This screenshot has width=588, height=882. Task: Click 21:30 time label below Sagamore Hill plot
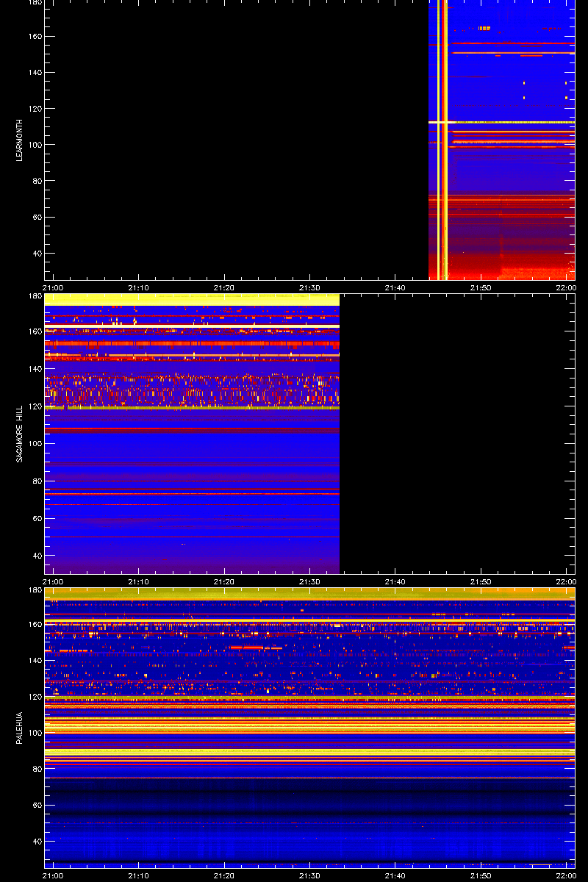[309, 581]
